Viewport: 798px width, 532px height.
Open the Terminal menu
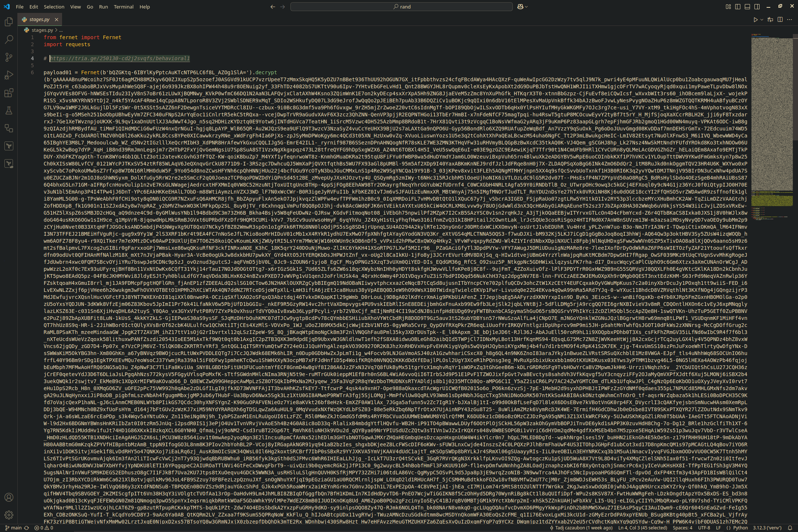[x=123, y=7]
